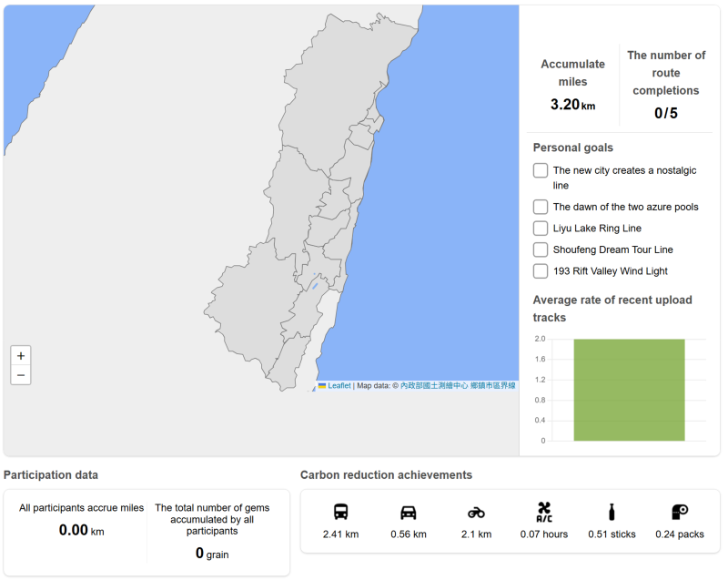Click the total gems accumulated value

[204, 553]
